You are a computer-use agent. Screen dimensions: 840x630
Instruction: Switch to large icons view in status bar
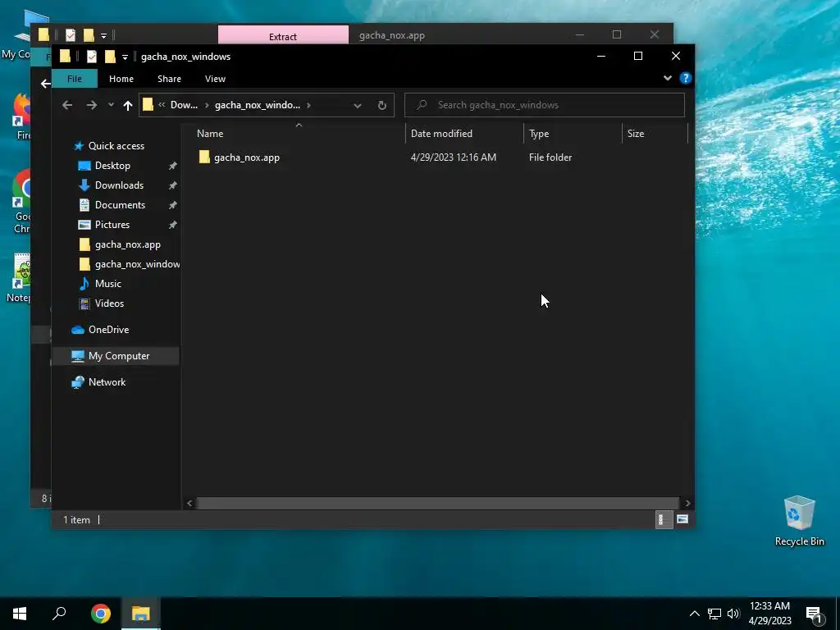click(x=682, y=519)
